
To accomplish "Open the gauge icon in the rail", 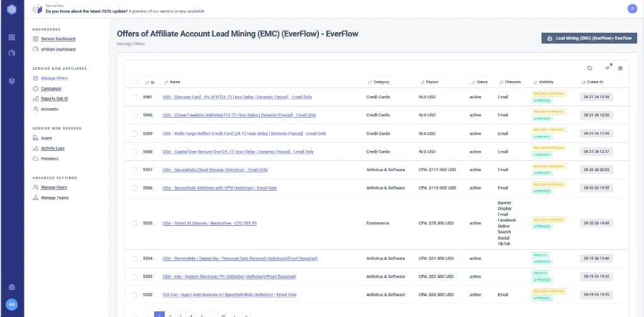I will click(12, 53).
